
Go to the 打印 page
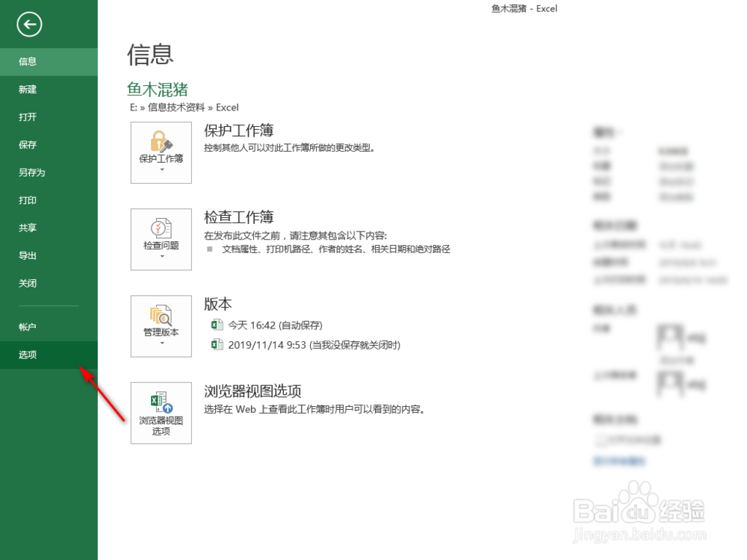[49, 200]
